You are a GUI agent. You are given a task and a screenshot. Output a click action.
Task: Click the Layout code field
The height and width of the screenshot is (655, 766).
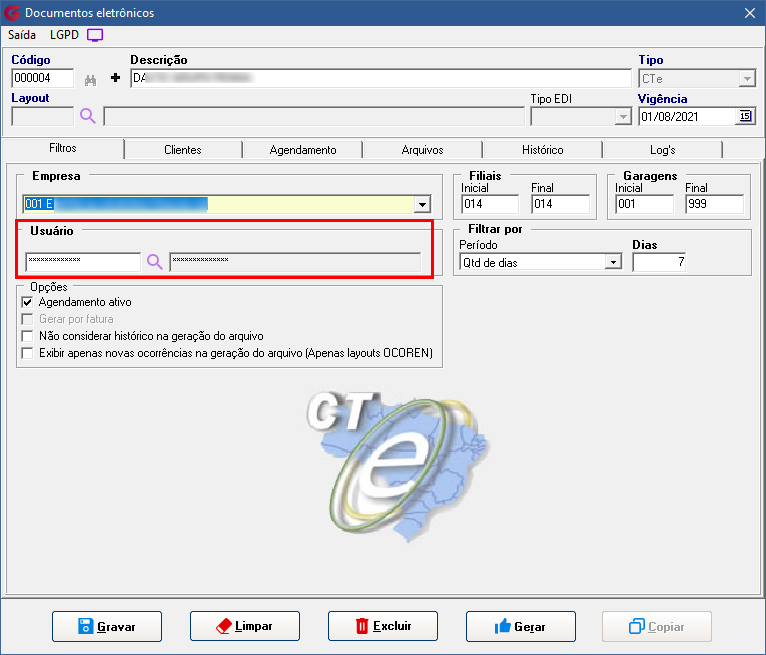[43, 116]
